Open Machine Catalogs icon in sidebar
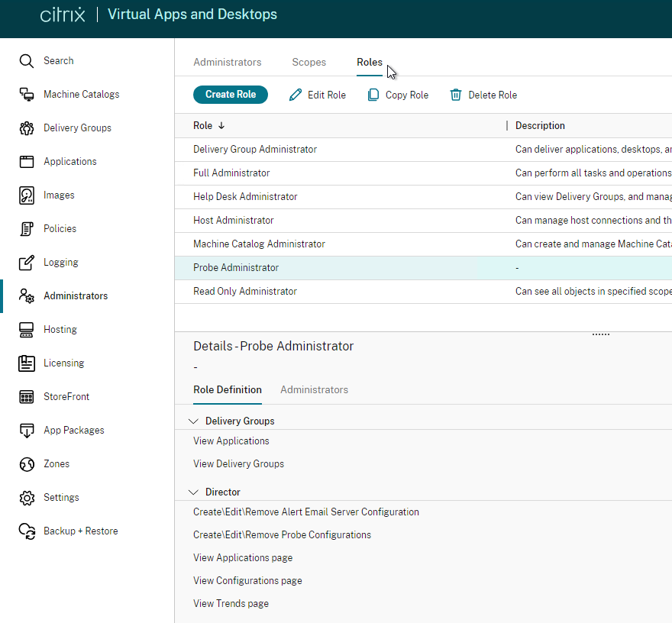The width and height of the screenshot is (672, 623). pyautogui.click(x=27, y=94)
